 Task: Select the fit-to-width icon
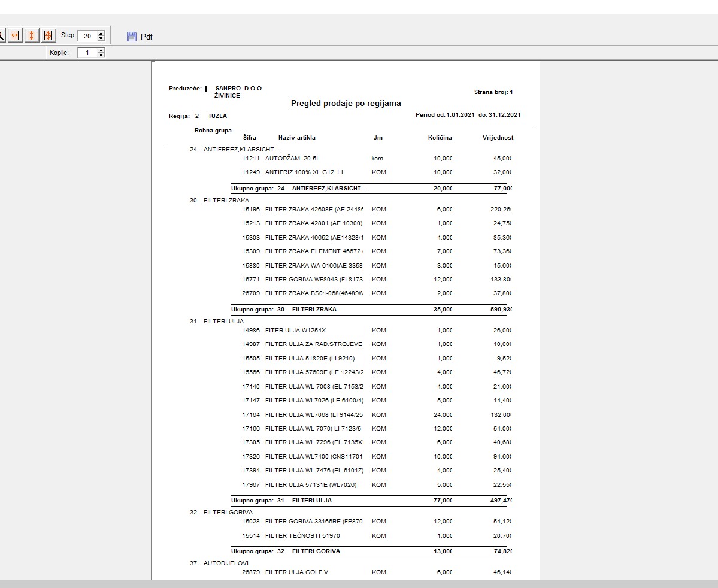(x=15, y=36)
